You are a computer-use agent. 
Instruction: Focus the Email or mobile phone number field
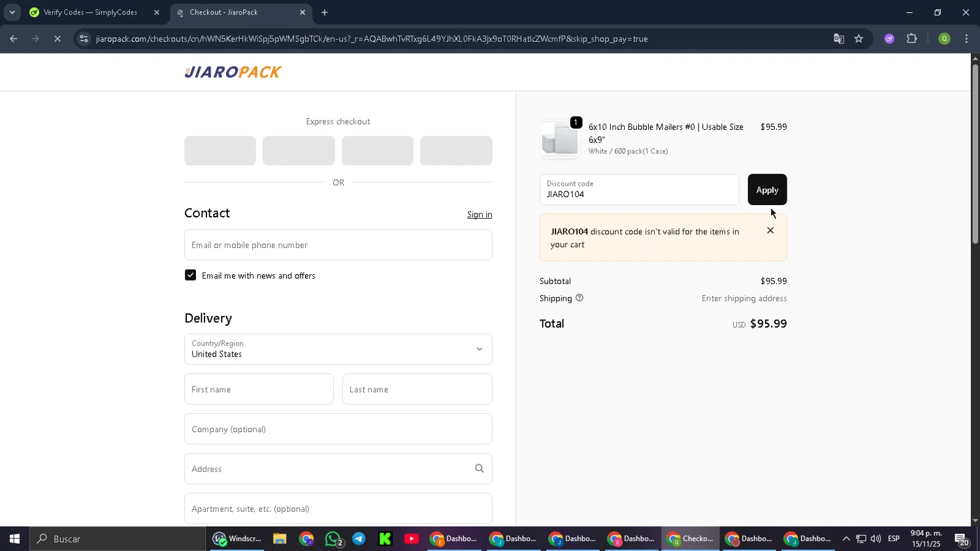pyautogui.click(x=338, y=245)
